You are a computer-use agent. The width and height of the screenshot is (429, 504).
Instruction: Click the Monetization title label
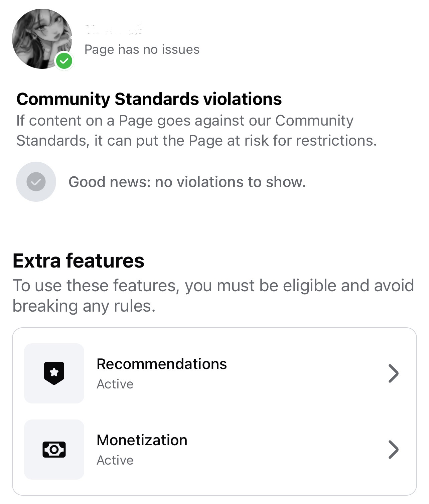pyautogui.click(x=142, y=440)
